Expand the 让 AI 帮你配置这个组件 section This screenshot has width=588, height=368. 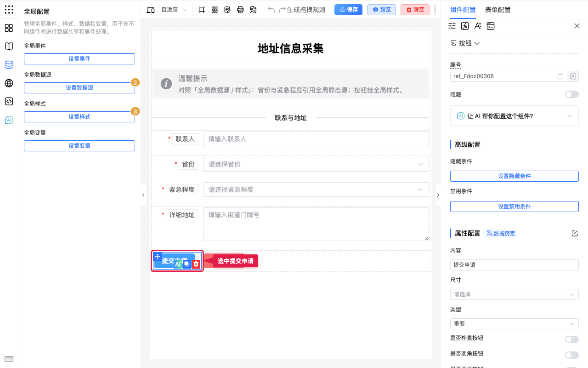[x=514, y=116]
